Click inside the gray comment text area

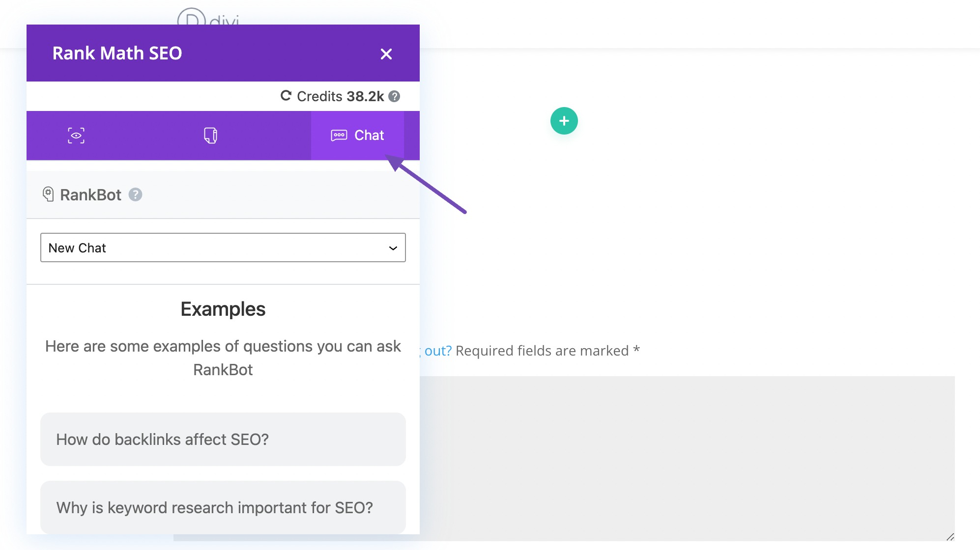(x=687, y=459)
